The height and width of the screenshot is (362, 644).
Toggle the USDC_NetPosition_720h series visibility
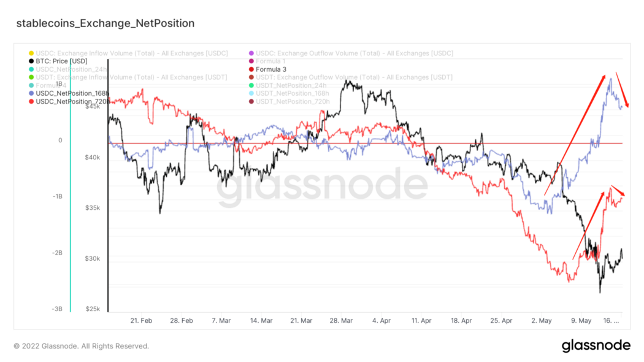(72, 101)
